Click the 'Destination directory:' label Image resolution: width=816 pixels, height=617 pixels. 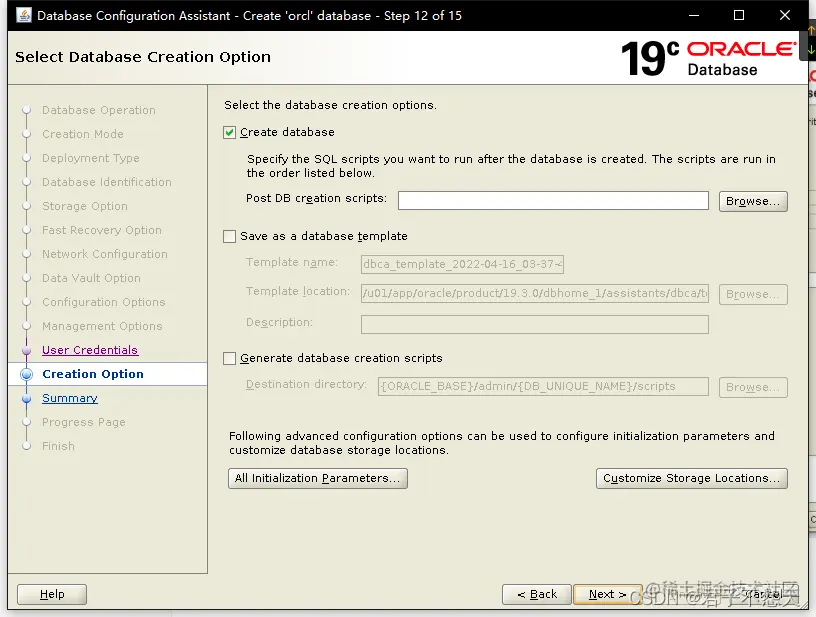307,384
